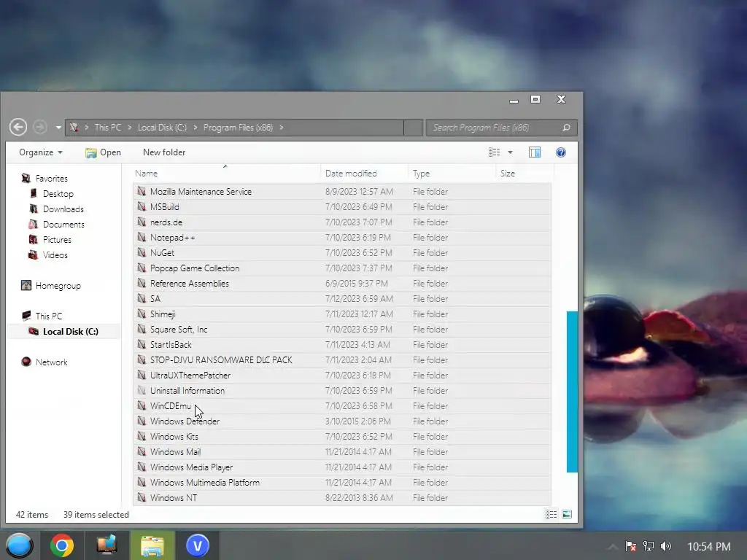Select the NuGet folder name
Screen dimensions: 747x560
[162, 253]
